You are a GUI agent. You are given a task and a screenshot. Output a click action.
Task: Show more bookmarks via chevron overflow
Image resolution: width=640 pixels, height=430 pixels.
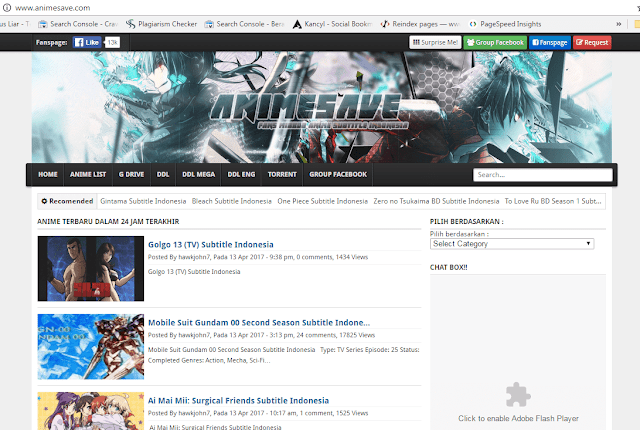click(x=619, y=24)
